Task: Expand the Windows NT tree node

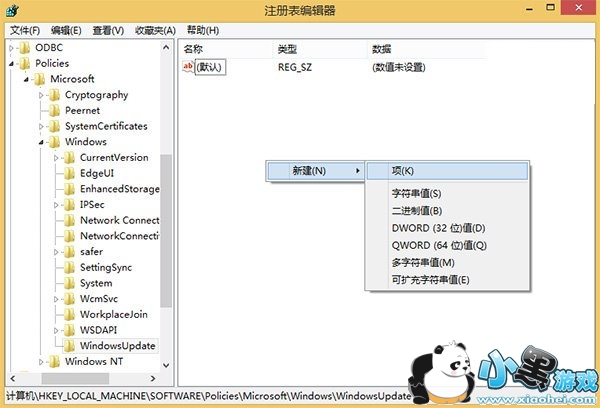Action: click(x=41, y=362)
